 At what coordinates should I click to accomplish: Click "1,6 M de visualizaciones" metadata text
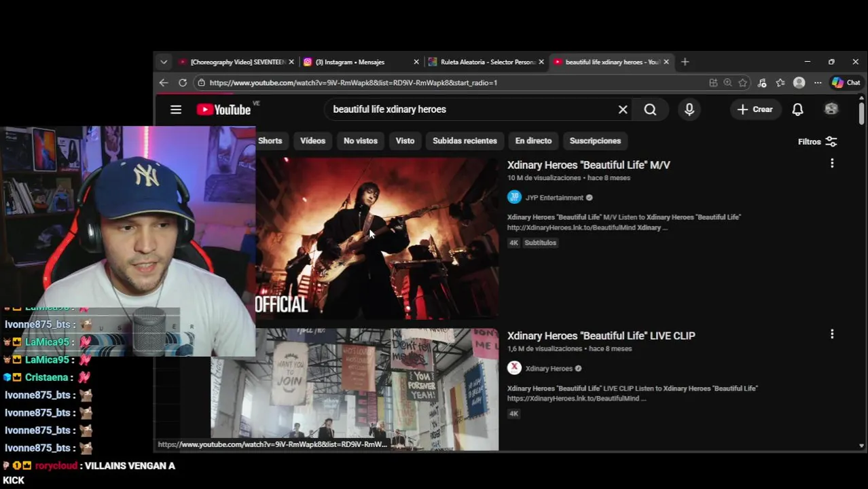545,348
